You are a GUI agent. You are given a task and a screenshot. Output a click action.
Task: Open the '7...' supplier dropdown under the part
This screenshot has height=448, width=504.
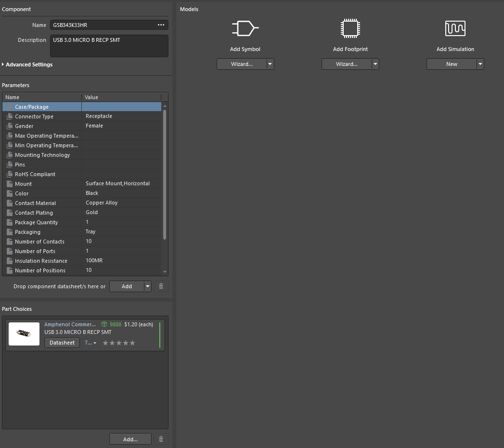[x=90, y=343]
